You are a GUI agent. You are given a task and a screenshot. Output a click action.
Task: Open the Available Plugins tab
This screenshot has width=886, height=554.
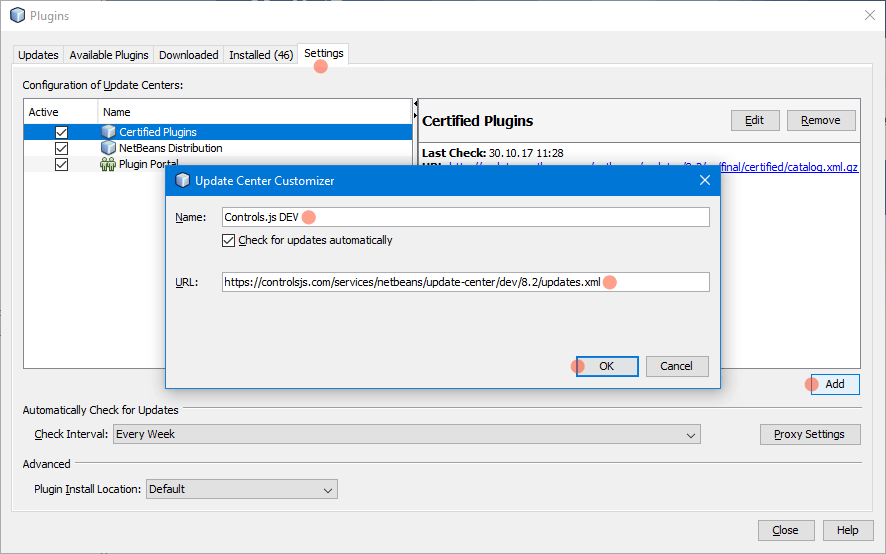tap(109, 55)
